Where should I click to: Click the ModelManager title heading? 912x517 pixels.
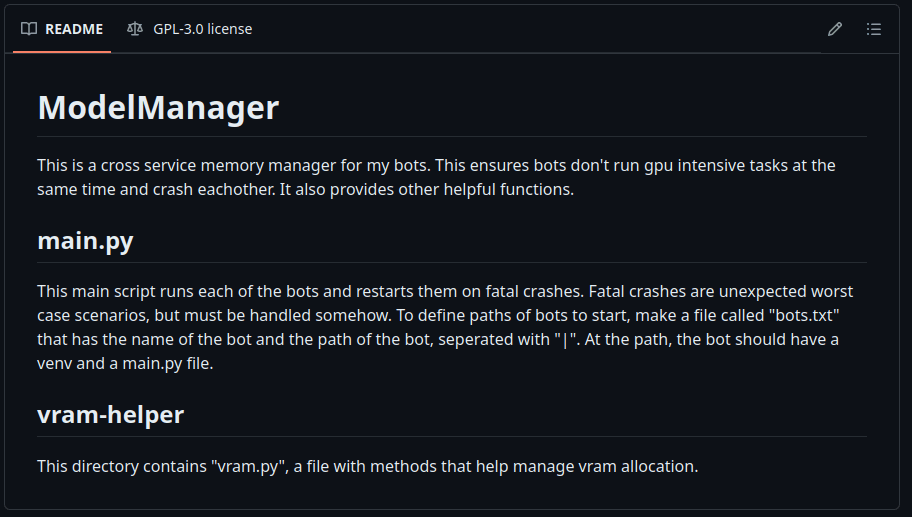(158, 108)
